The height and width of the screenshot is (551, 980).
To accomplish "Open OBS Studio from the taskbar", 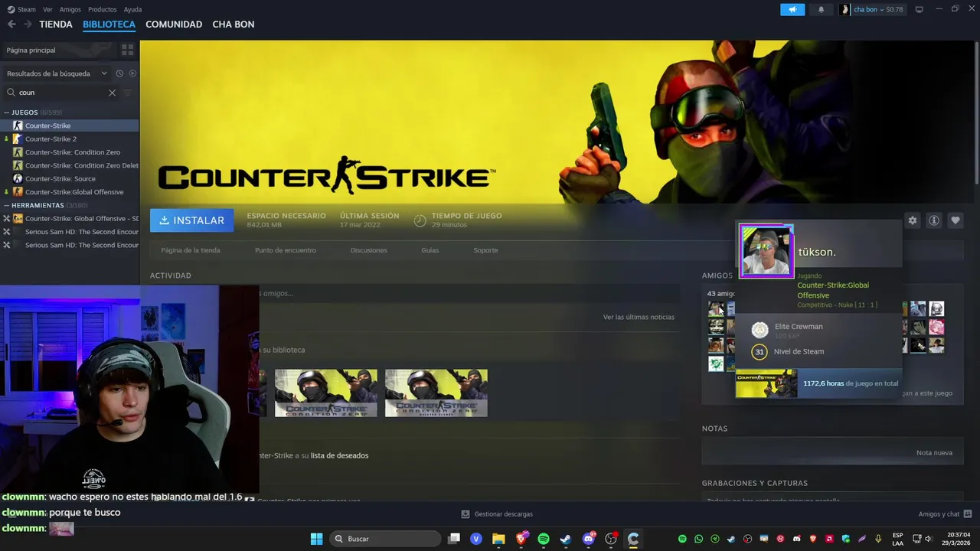I will click(x=611, y=539).
